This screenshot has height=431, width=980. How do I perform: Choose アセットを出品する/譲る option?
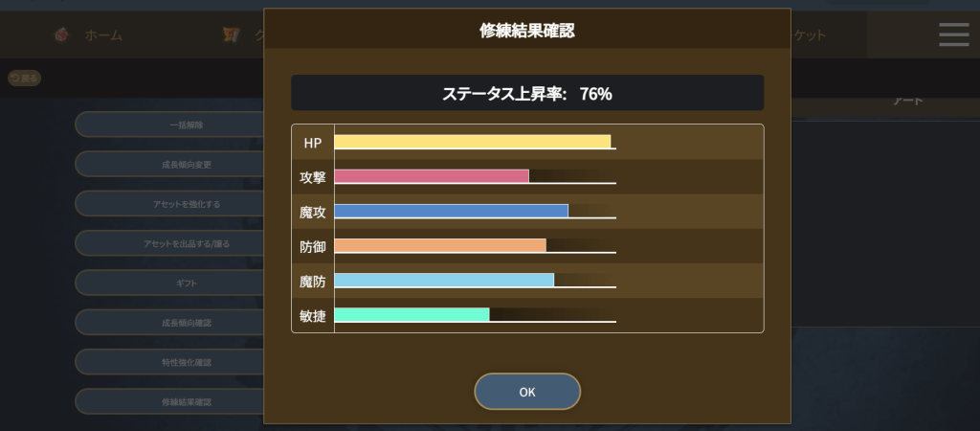point(170,243)
